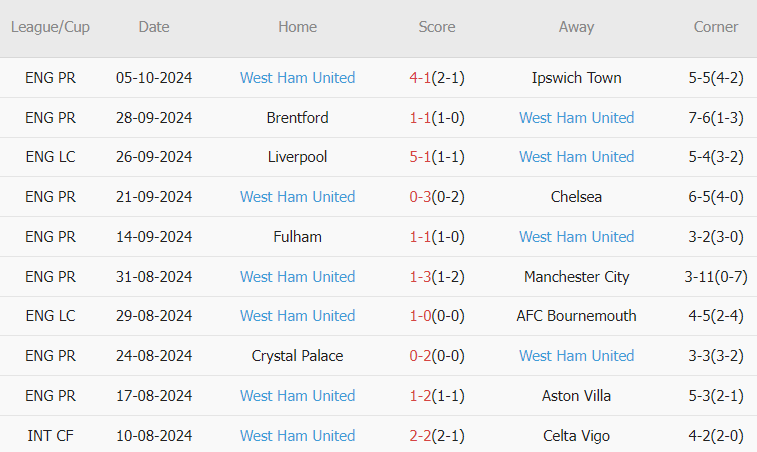The width and height of the screenshot is (757, 452).
Task: Click West Ham United in Fulham match row
Action: (576, 237)
